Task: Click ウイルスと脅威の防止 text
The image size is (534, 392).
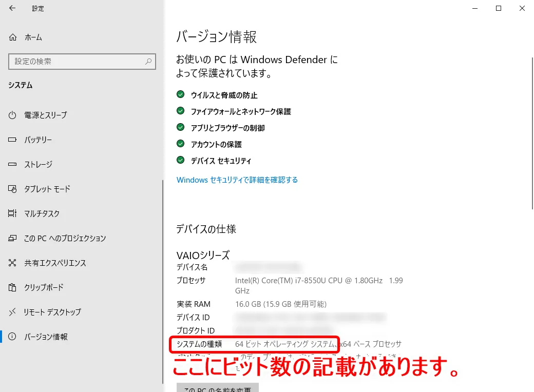Action: (224, 95)
